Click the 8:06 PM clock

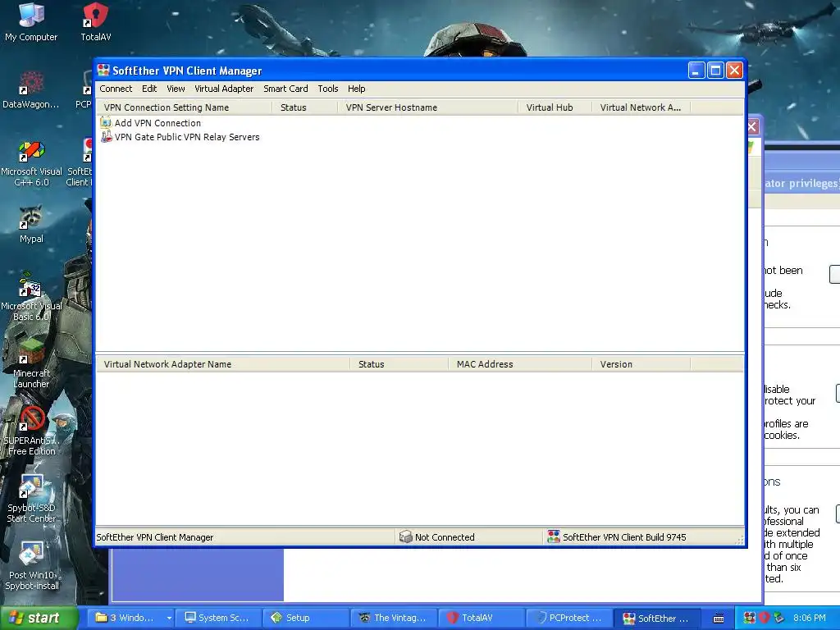pyautogui.click(x=809, y=618)
